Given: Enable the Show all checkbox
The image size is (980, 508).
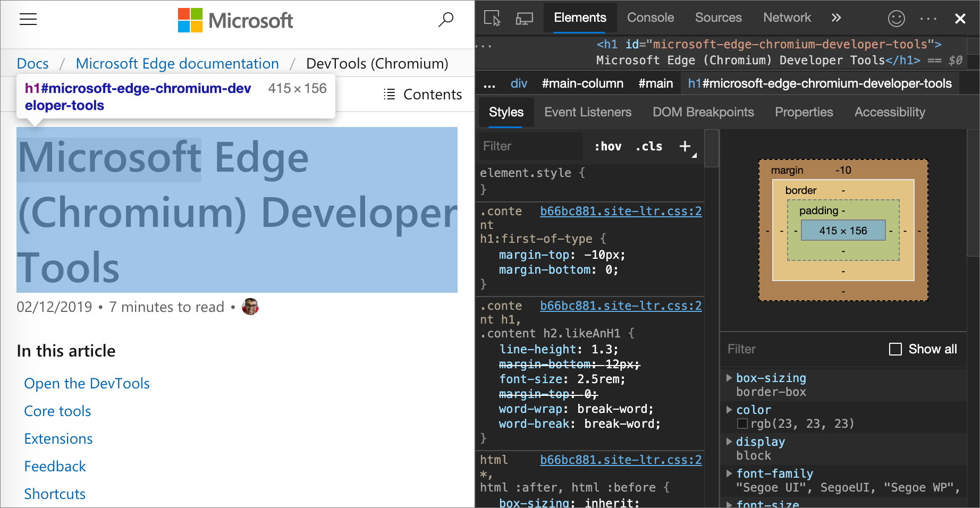Looking at the screenshot, I should pyautogui.click(x=895, y=349).
